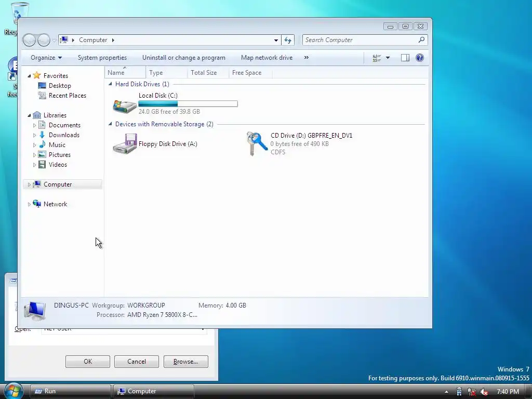Expand the Computer tree node
The width and height of the screenshot is (532, 399).
[29, 184]
